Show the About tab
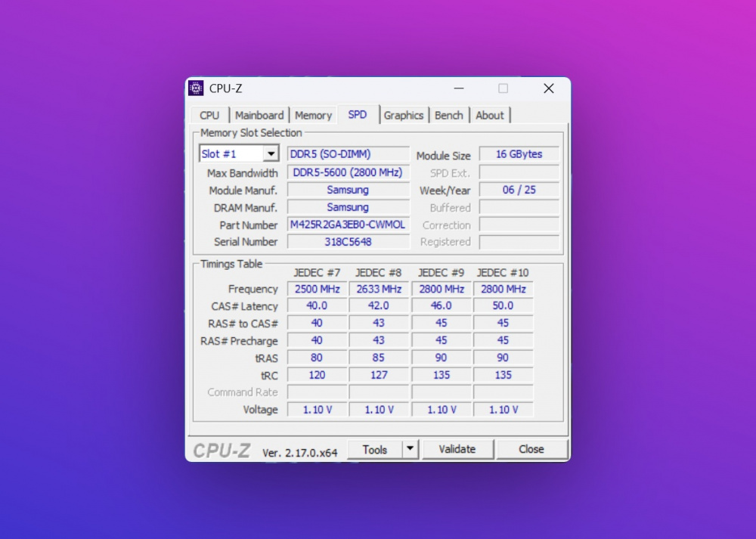The height and width of the screenshot is (539, 756). (x=489, y=116)
